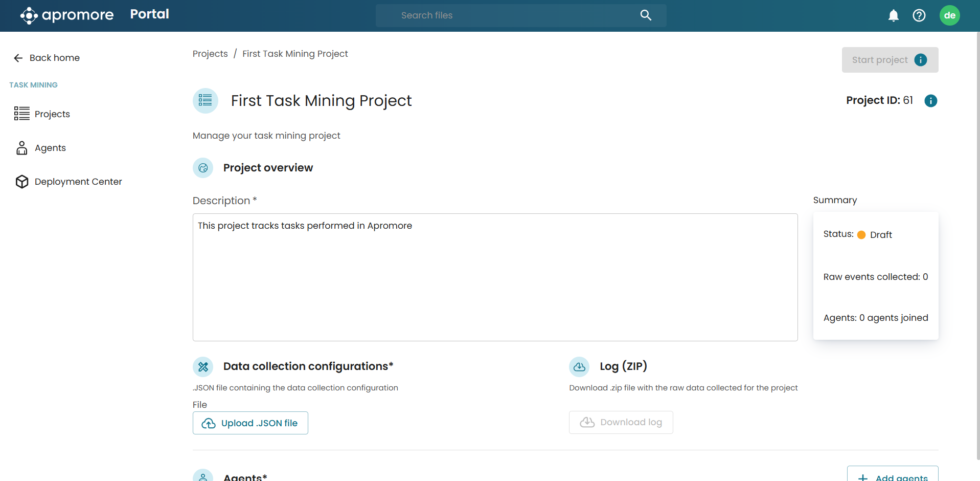980x481 pixels.
Task: Open the help question mark icon
Action: [x=919, y=15]
